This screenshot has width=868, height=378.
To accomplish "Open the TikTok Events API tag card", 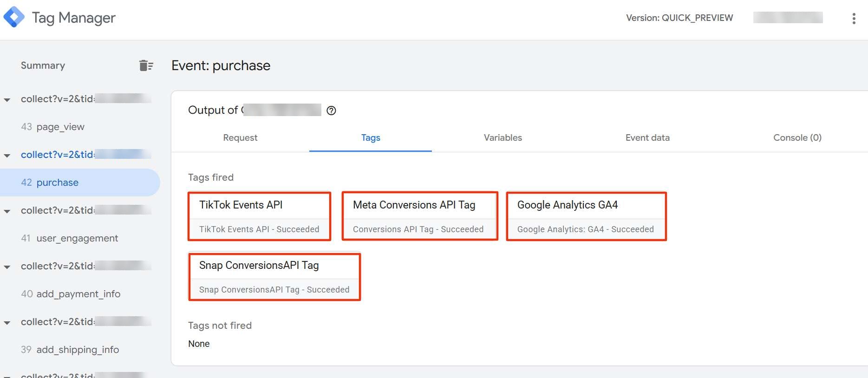I will click(x=259, y=216).
